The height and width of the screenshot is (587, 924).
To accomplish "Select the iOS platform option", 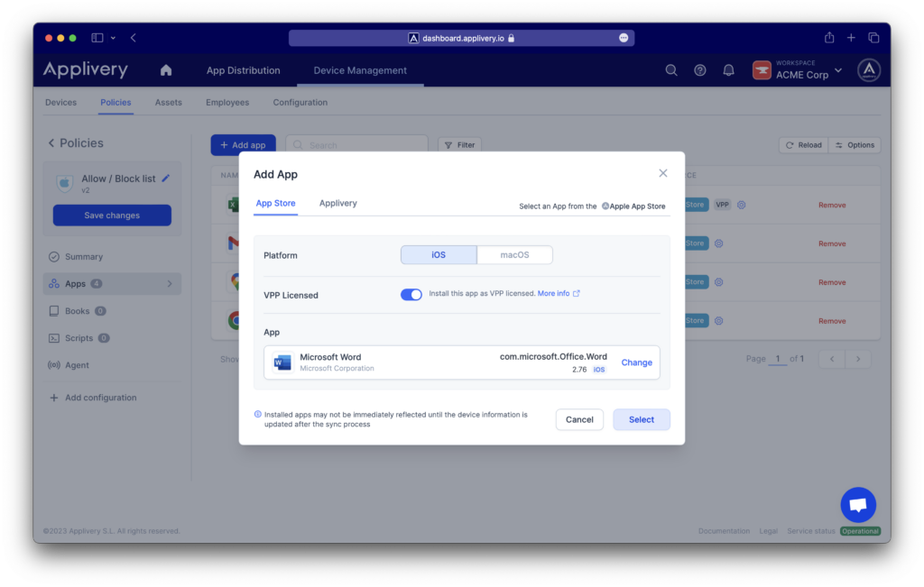I will (439, 255).
